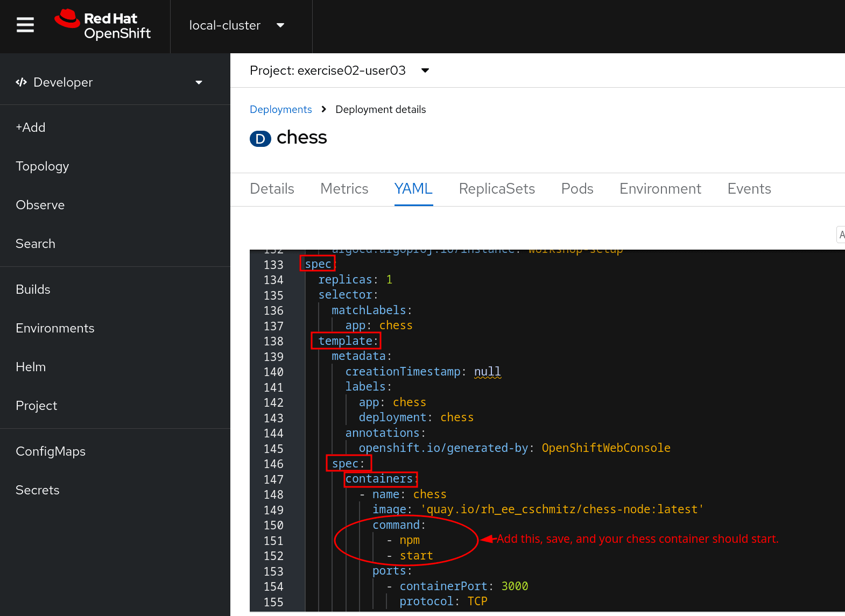Screen dimensions: 845x616
Task: Switch to the Events tab
Action: coord(749,189)
